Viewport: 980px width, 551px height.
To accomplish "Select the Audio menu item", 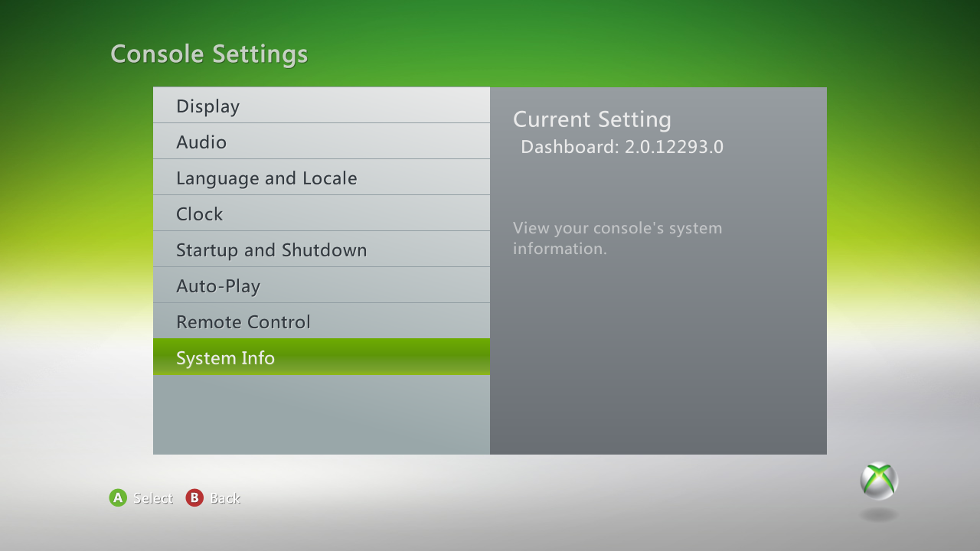I will coord(322,141).
